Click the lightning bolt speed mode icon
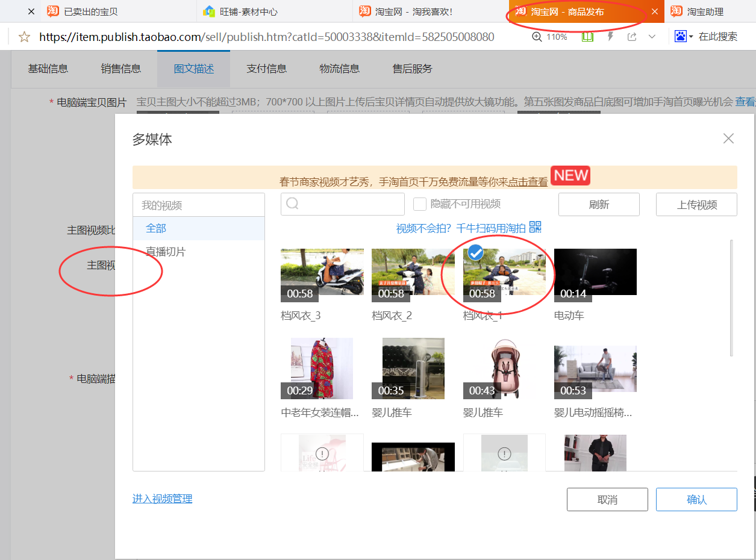 (610, 37)
